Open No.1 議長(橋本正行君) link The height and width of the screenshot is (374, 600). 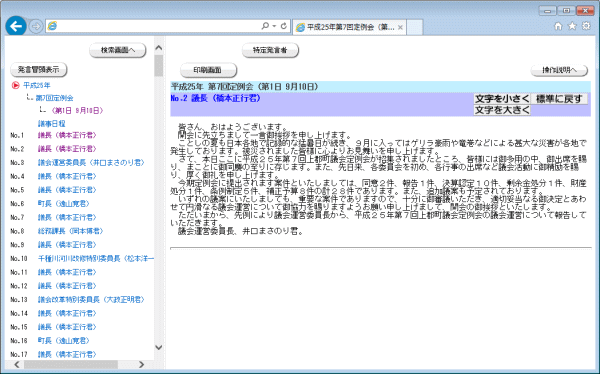(x=67, y=135)
